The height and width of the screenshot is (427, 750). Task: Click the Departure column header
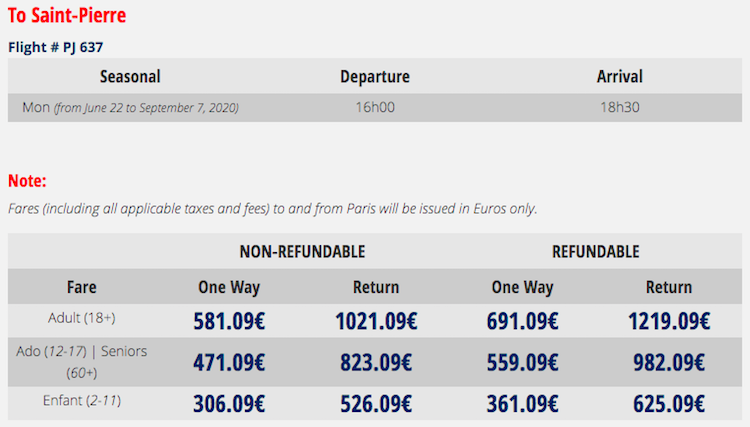[375, 76]
